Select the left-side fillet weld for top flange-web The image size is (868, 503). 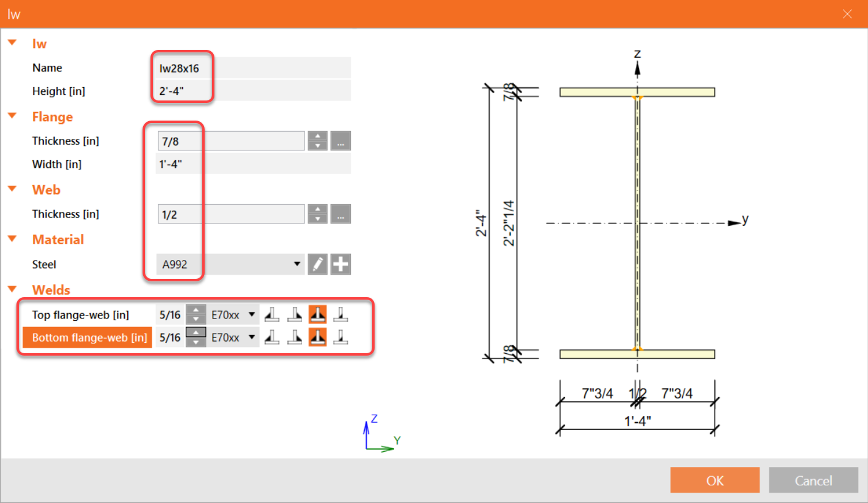click(x=272, y=314)
